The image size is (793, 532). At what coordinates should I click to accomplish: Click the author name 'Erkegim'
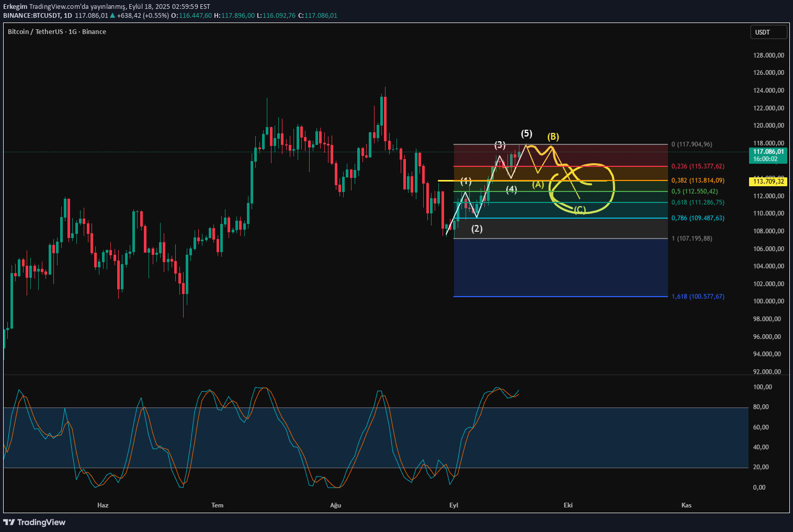tap(15, 7)
